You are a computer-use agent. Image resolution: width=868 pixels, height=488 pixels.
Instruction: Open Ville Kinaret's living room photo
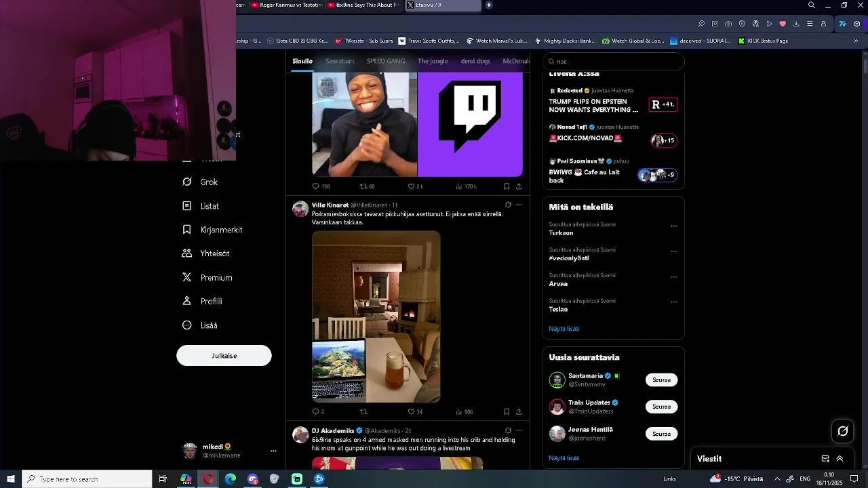[x=376, y=317]
